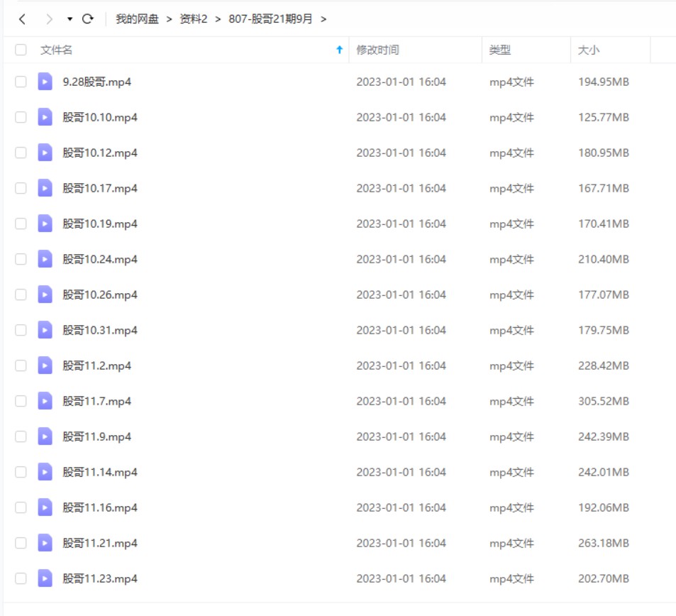Select file name 股哥10.12.mp4
This screenshot has width=676, height=616.
[100, 153]
